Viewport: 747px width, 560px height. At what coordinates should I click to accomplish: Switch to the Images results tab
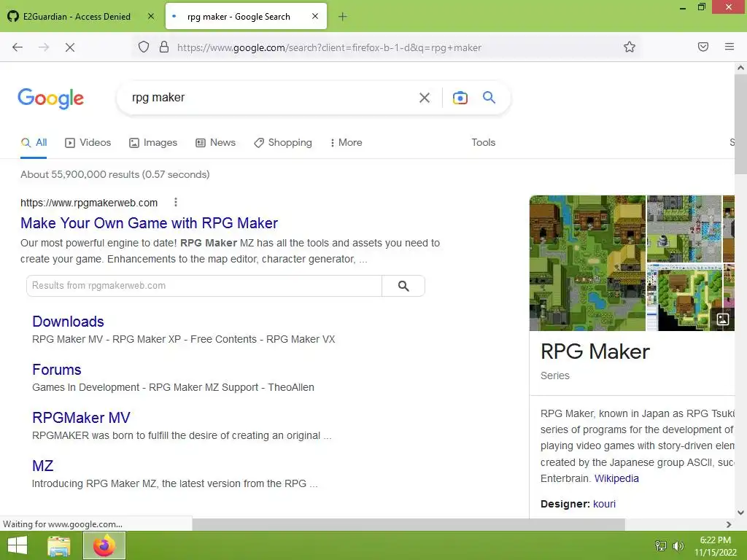153,142
